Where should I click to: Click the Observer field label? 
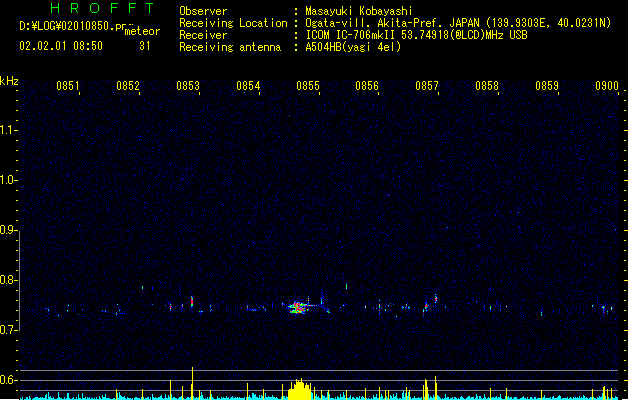pyautogui.click(x=203, y=11)
